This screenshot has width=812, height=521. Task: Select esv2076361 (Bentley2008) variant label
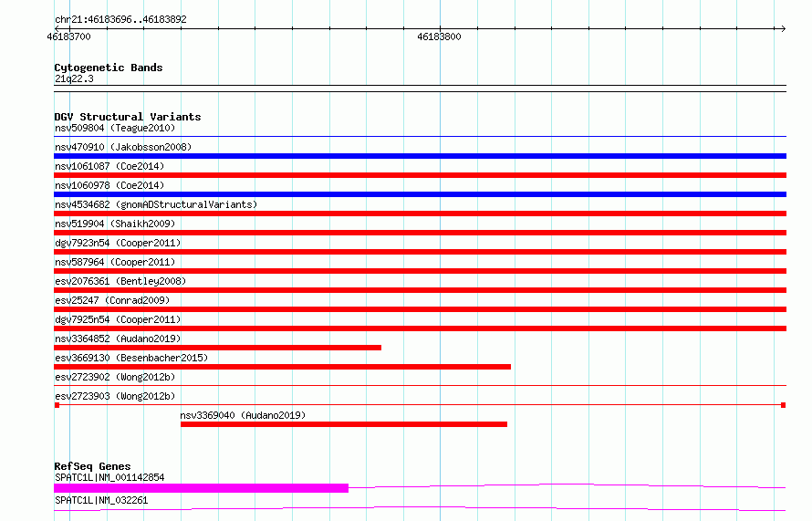(120, 281)
